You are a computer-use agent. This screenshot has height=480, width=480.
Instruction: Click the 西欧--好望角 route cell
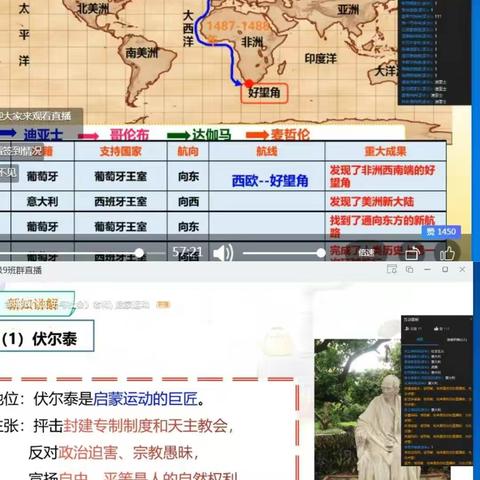tap(270, 181)
